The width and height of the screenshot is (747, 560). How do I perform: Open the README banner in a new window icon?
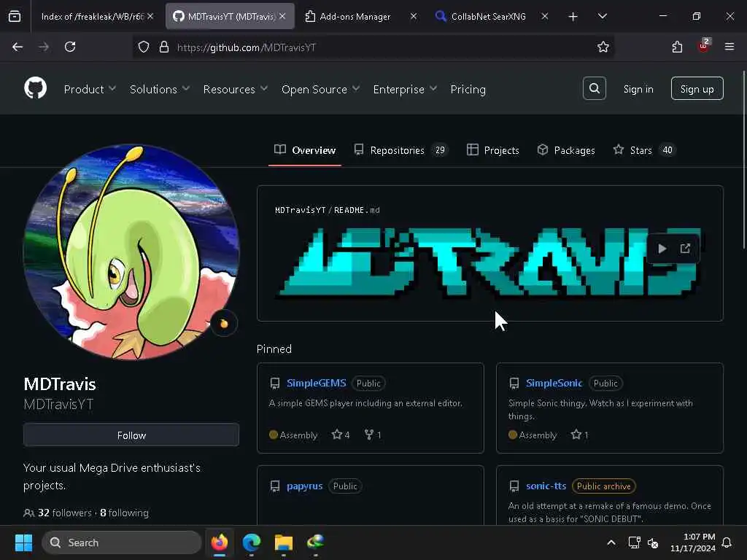coord(685,249)
